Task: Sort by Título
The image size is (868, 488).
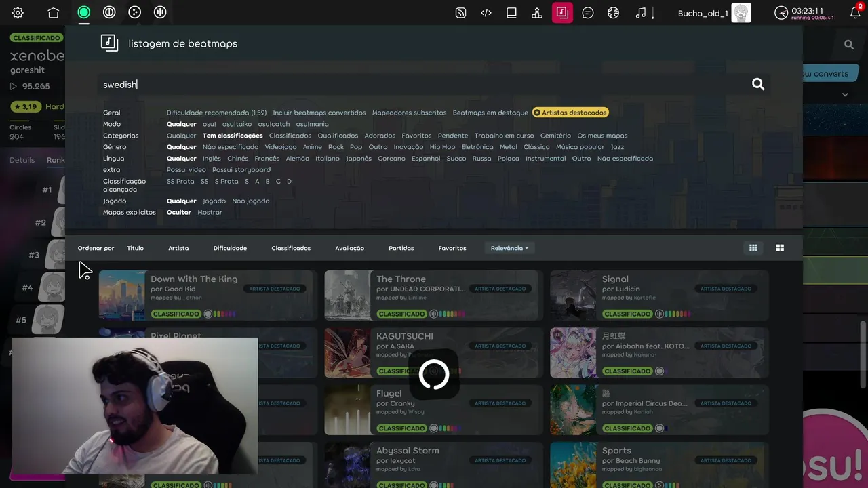Action: click(x=135, y=248)
